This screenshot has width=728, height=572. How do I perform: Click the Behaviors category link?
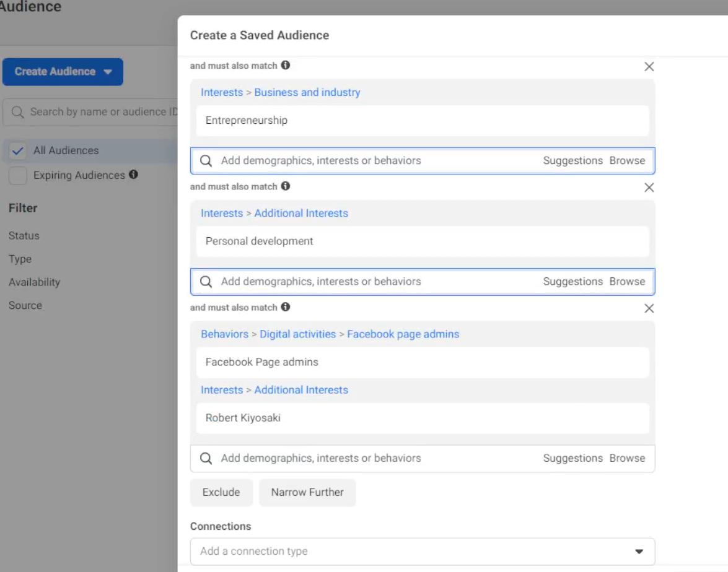point(225,334)
